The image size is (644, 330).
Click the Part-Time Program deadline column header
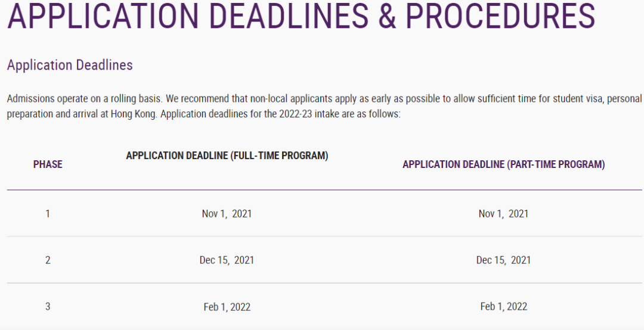pyautogui.click(x=503, y=164)
